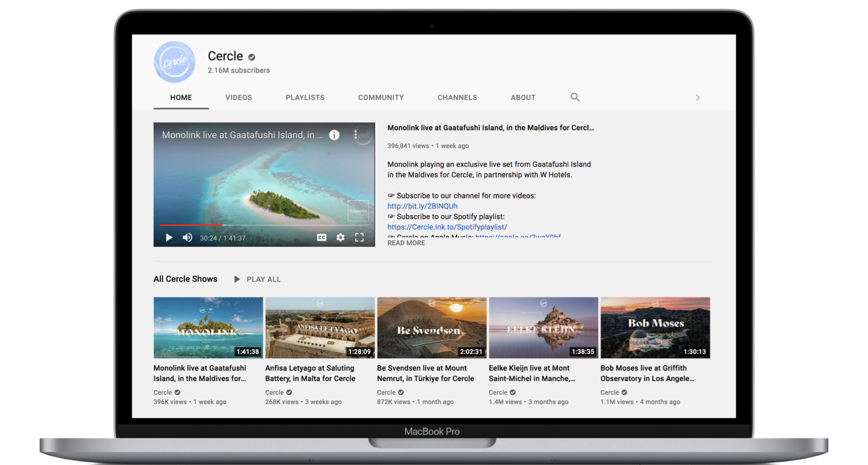Open the PLAYLISTS tab
This screenshot has width=868, height=465.
coord(305,97)
